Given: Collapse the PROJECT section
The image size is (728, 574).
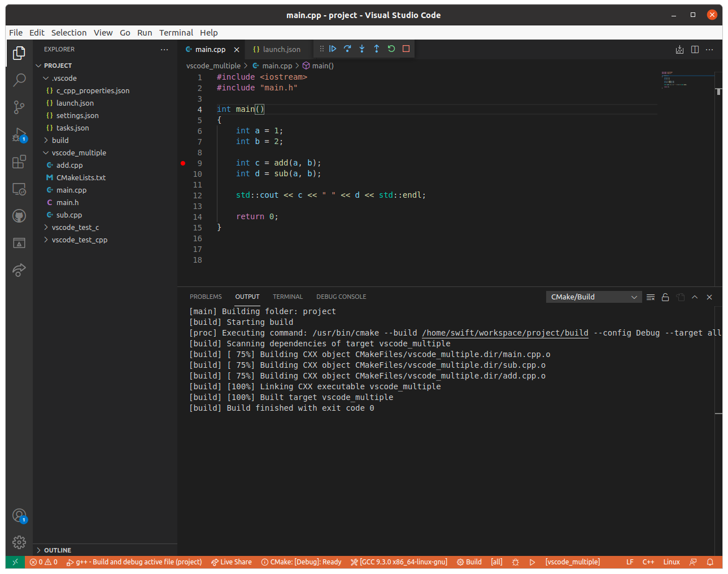Looking at the screenshot, I should [105, 66].
